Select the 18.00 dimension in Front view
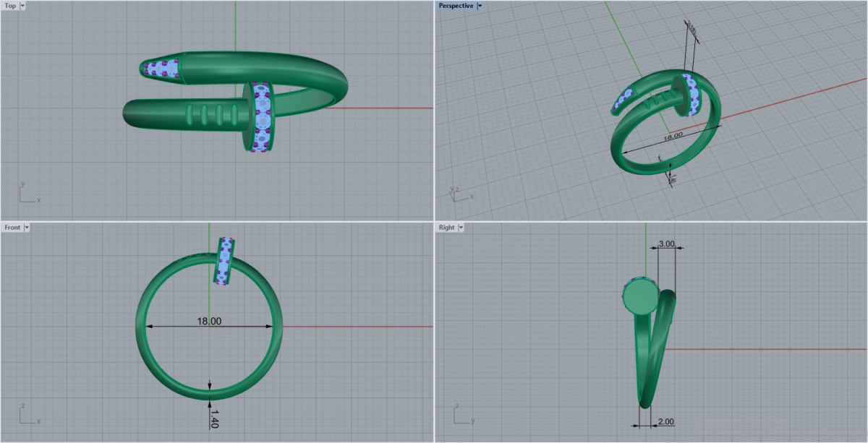 [x=209, y=321]
